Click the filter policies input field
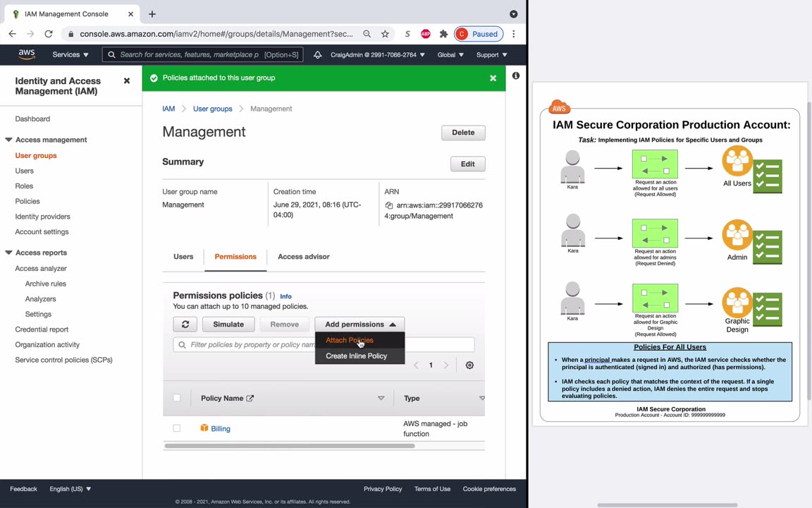 coord(324,344)
